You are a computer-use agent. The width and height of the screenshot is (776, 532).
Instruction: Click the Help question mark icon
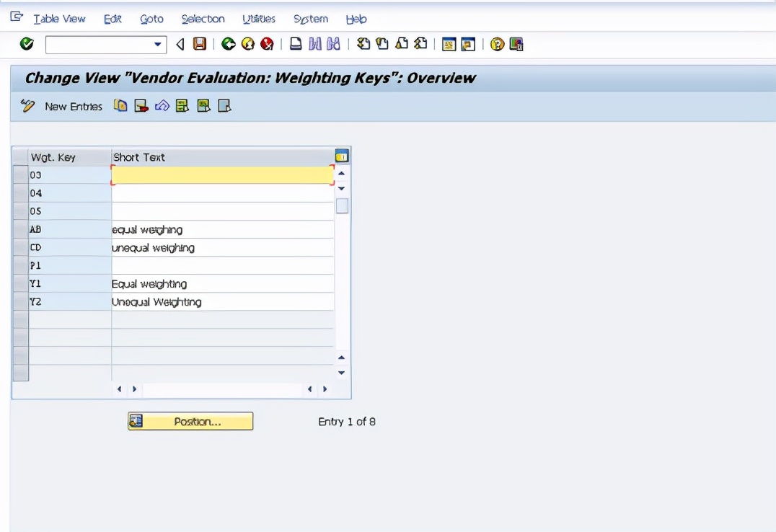pos(497,44)
